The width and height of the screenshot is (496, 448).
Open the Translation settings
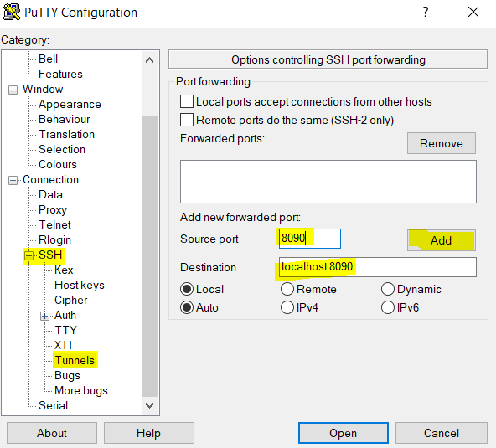tap(67, 134)
